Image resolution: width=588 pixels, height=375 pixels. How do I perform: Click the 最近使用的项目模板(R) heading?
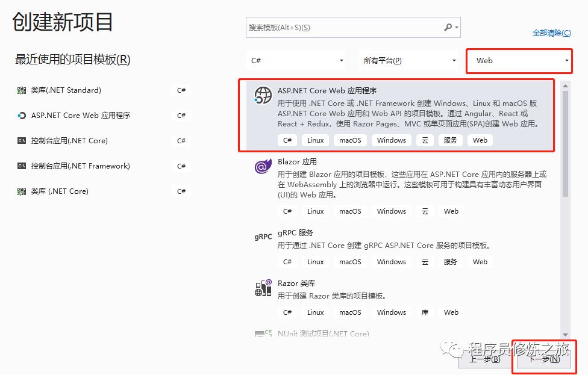(73, 60)
